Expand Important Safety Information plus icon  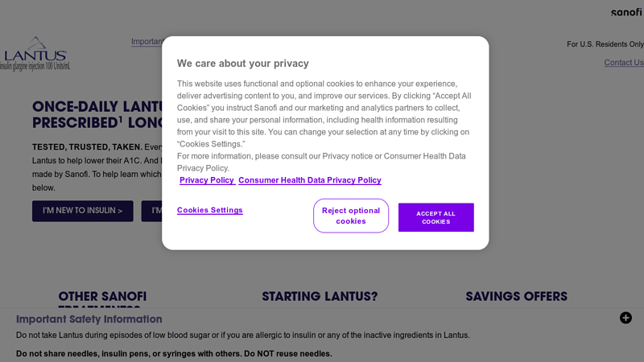(625, 318)
